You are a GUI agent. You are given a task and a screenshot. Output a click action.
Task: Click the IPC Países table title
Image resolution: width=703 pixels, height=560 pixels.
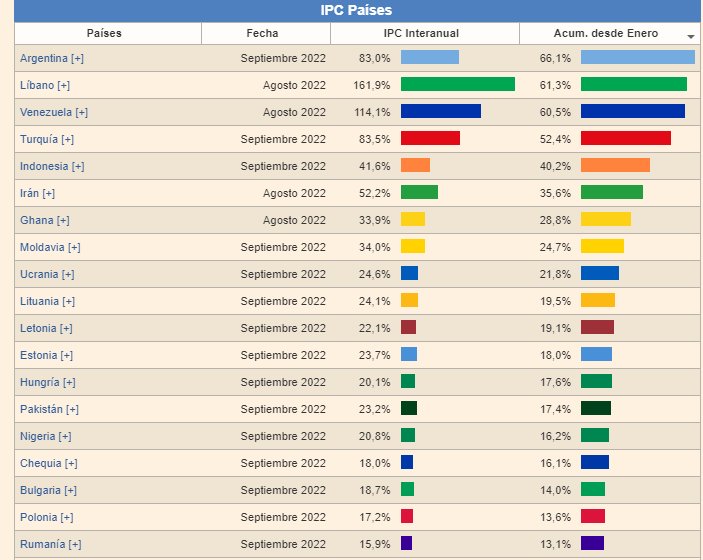356,10
